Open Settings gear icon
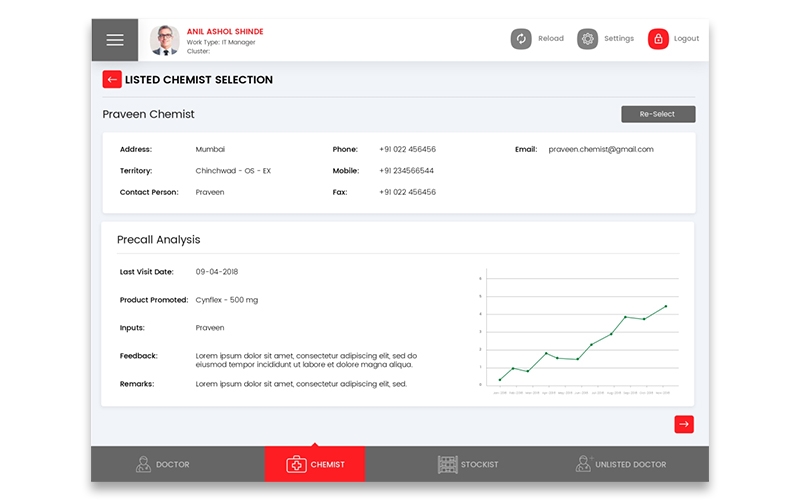 [x=587, y=39]
